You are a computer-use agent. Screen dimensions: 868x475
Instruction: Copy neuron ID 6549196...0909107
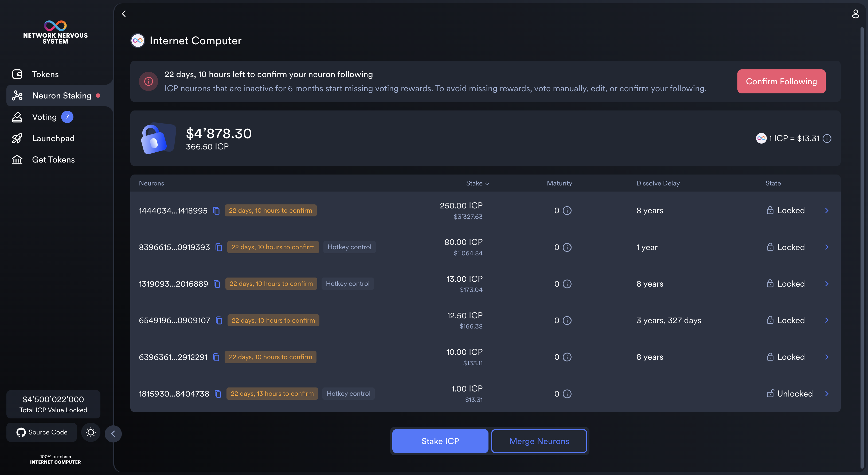pyautogui.click(x=219, y=320)
